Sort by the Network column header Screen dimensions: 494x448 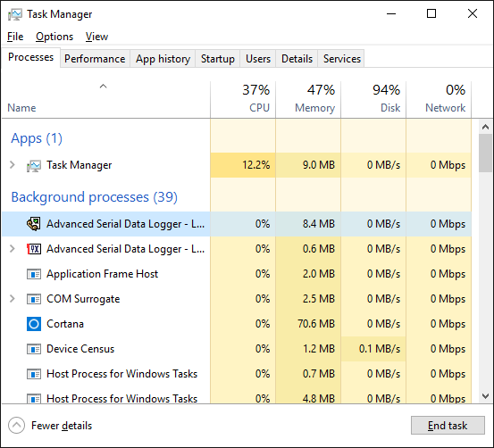click(x=439, y=99)
